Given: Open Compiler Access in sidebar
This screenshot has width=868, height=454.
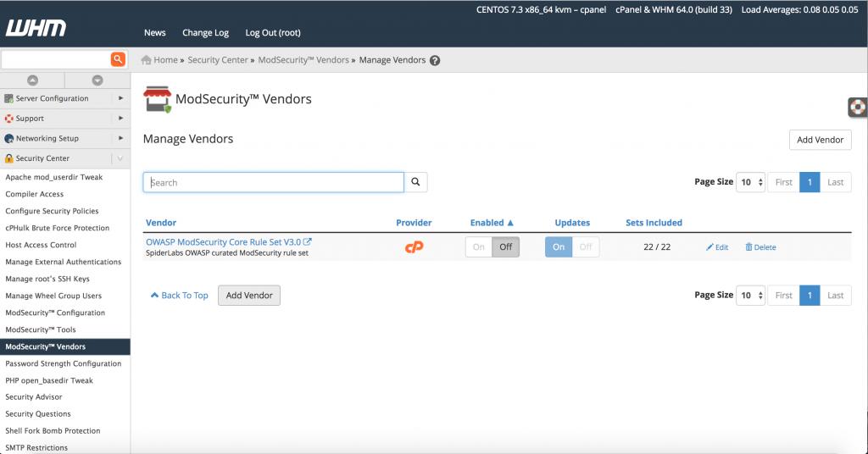Looking at the screenshot, I should tap(34, 194).
